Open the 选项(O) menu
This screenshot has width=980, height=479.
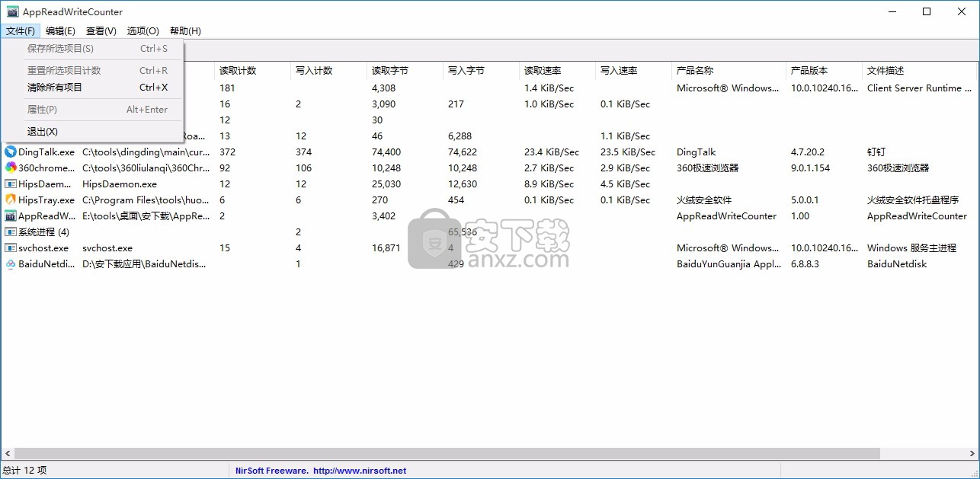coord(143,31)
